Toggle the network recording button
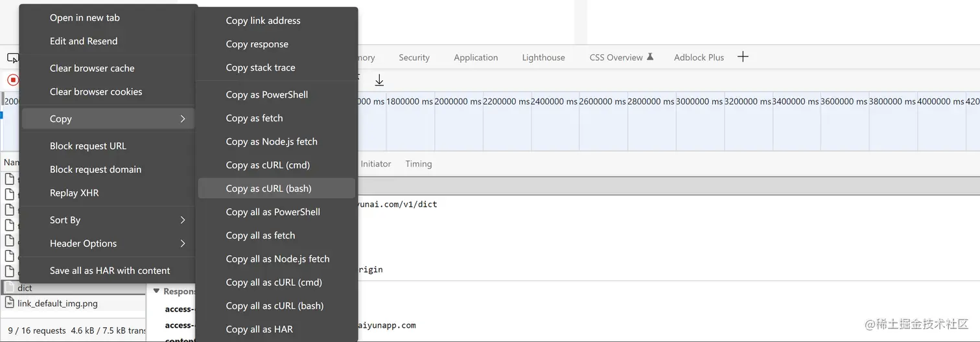 point(13,80)
